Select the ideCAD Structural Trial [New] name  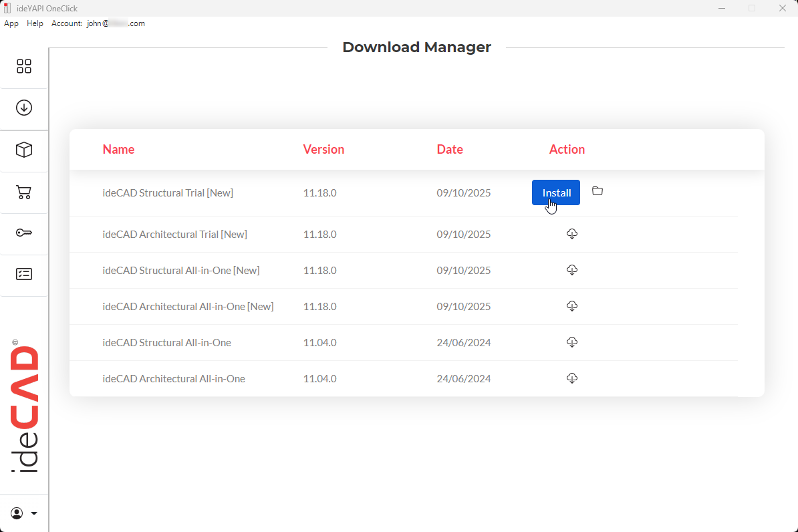168,193
